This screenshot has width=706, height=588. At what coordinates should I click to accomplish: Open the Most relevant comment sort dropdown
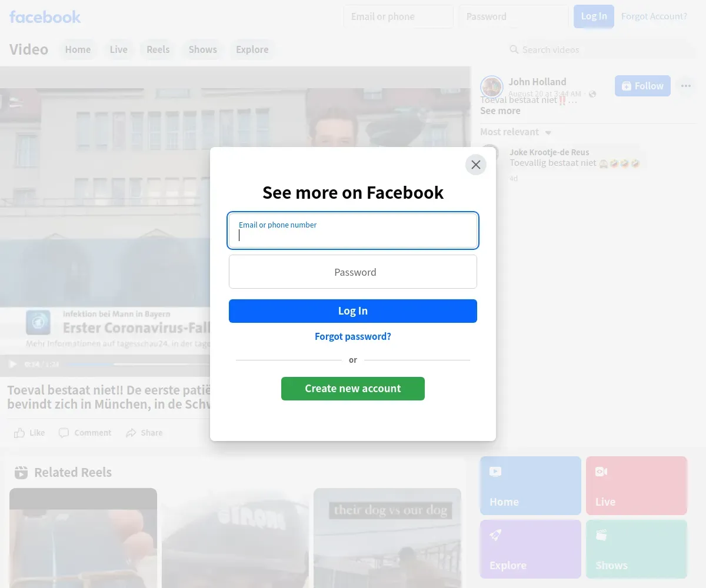515,132
